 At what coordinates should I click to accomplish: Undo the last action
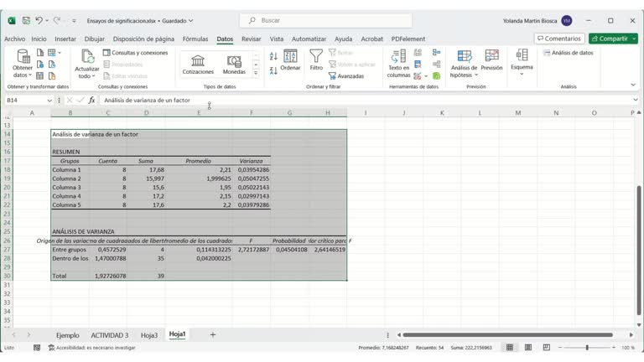click(39, 20)
